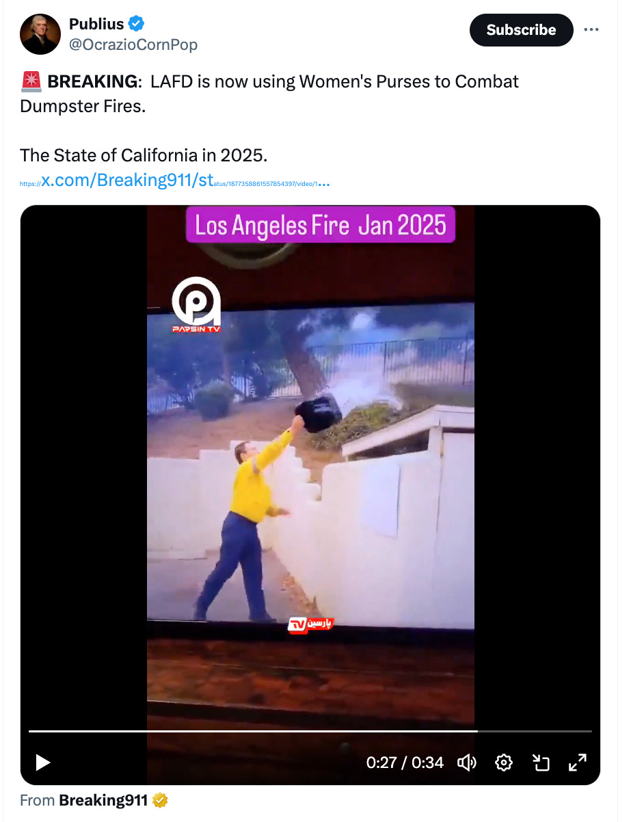Seek on the video progress bar
The image size is (644, 822).
click(310, 731)
